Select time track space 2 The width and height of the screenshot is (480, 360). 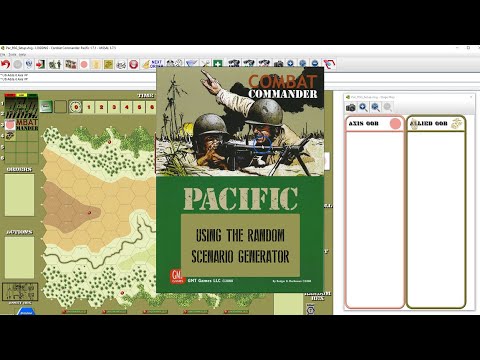[101, 107]
